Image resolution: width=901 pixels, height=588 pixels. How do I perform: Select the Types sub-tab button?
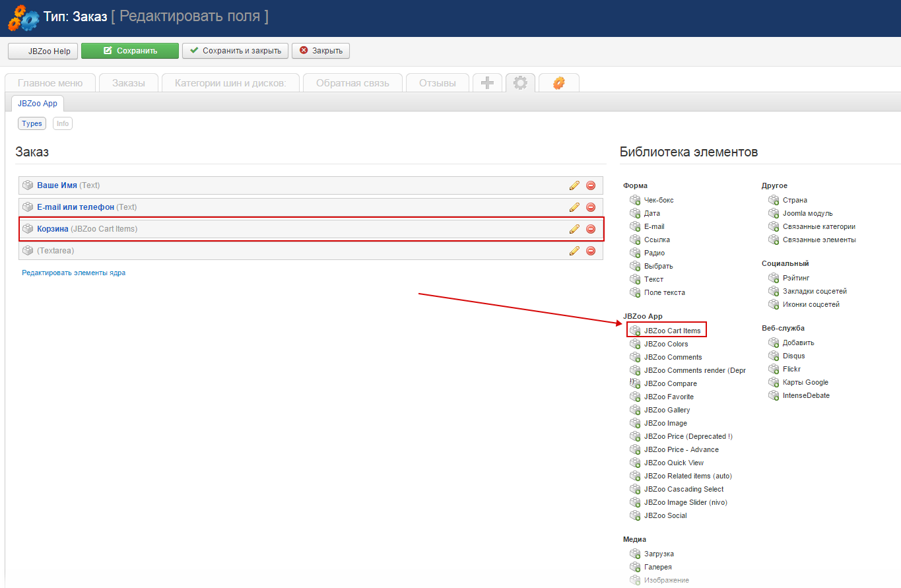click(32, 123)
